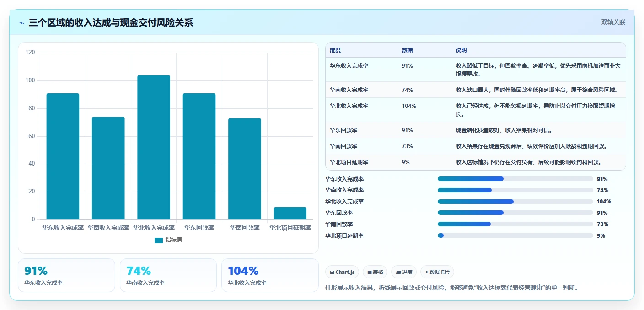Click the 华北收入完成率 bar in the chart
The height and width of the screenshot is (310, 644).
point(154,147)
